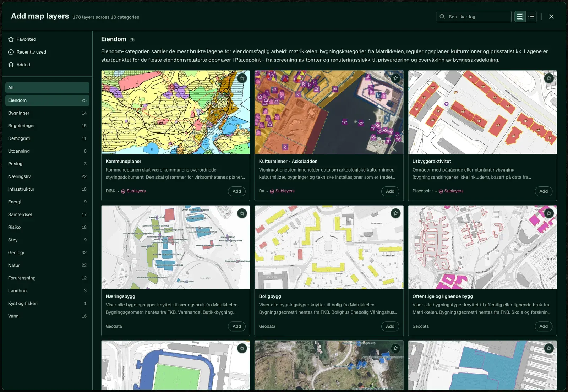
Task: Switch to grid view layout
Action: coord(520,17)
